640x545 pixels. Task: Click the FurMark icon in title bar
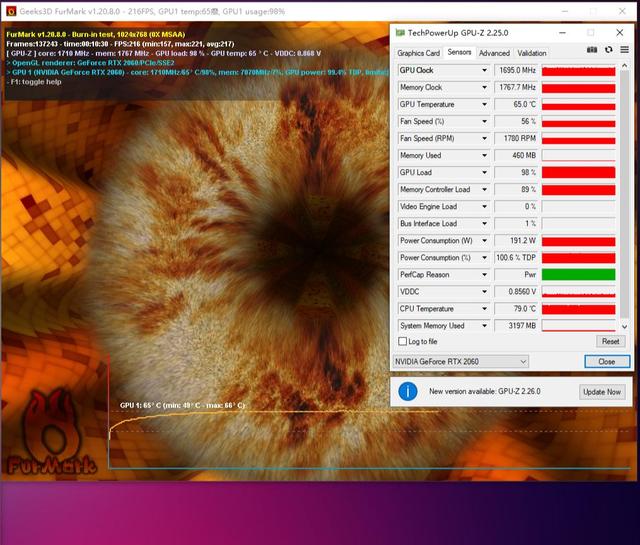[10, 10]
